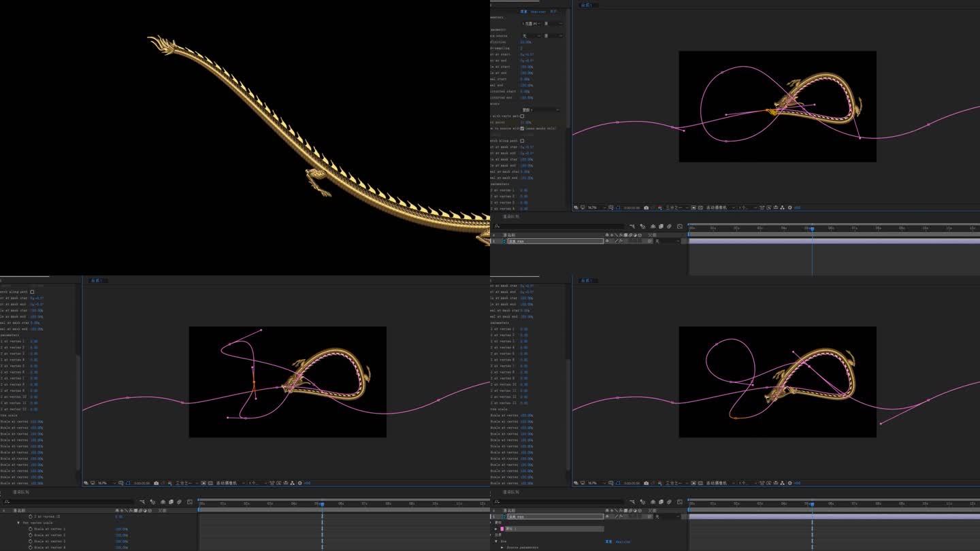This screenshot has width=980, height=551.
Task: Toggle Stretch along path checkbox in bottom-left panel
Action: (32, 292)
